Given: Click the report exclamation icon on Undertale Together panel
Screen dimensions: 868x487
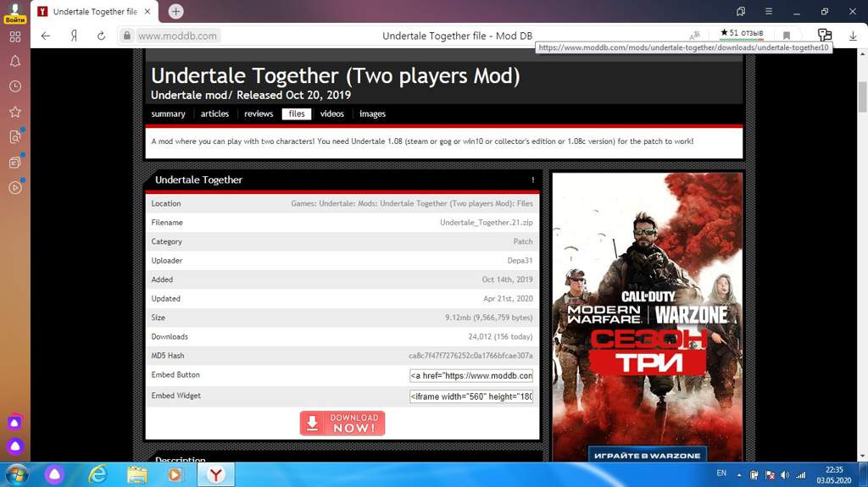Looking at the screenshot, I should 532,180.
